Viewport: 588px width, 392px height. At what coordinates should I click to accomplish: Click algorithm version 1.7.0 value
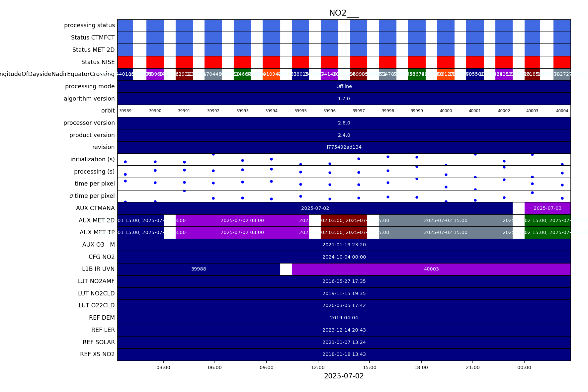coord(344,99)
